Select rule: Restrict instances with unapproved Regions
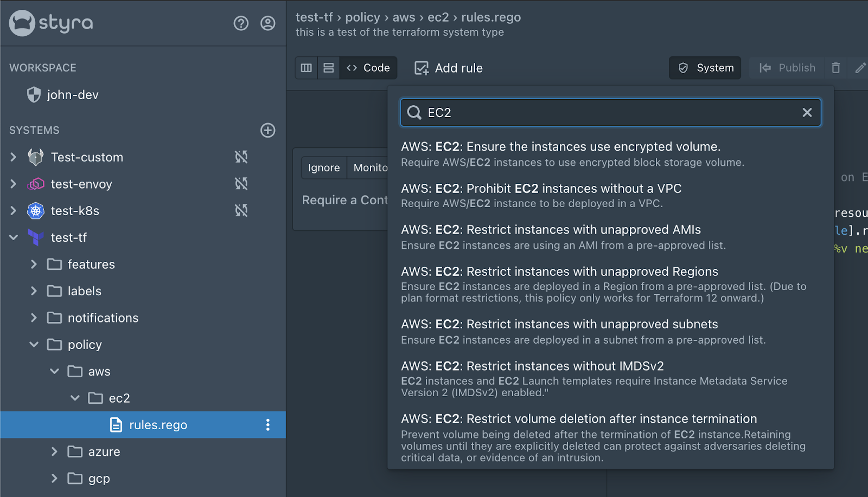This screenshot has width=868, height=497. 611,285
